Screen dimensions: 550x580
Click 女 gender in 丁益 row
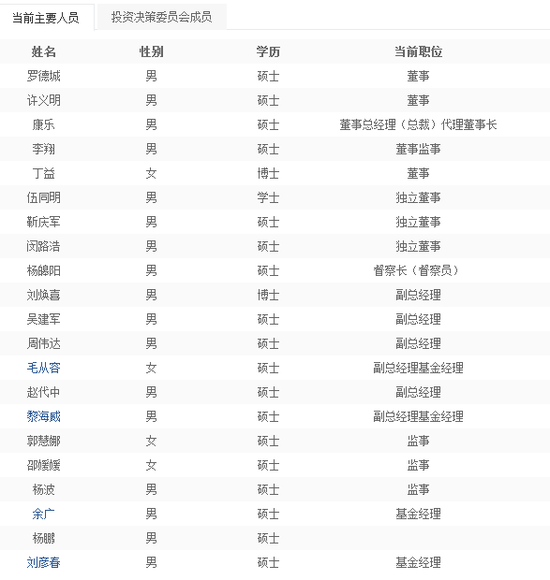151,173
